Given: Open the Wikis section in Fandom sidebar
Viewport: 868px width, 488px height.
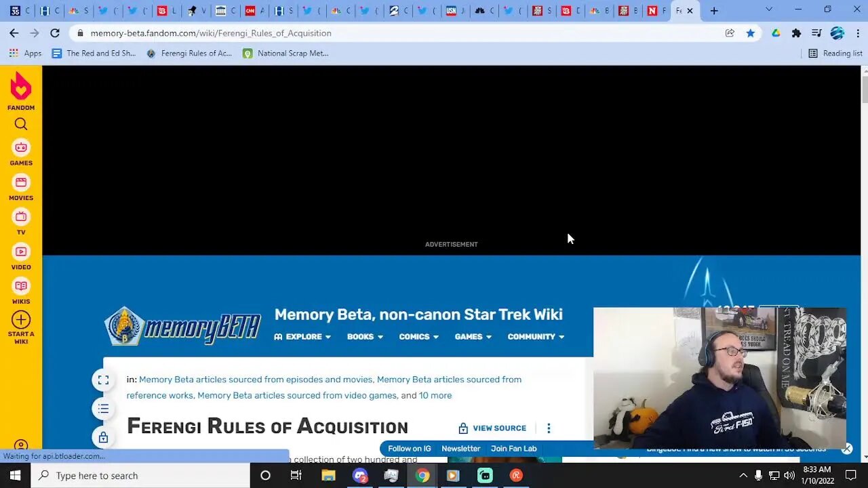Looking at the screenshot, I should tap(21, 292).
